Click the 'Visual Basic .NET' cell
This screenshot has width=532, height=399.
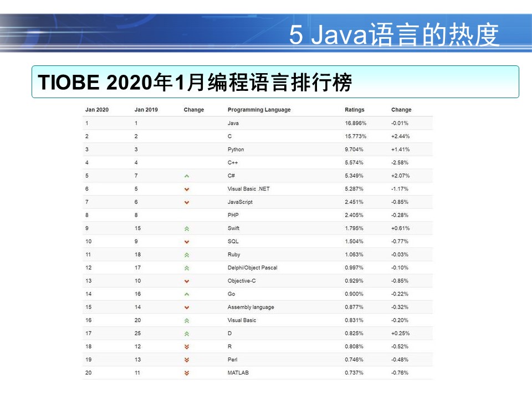249,188
